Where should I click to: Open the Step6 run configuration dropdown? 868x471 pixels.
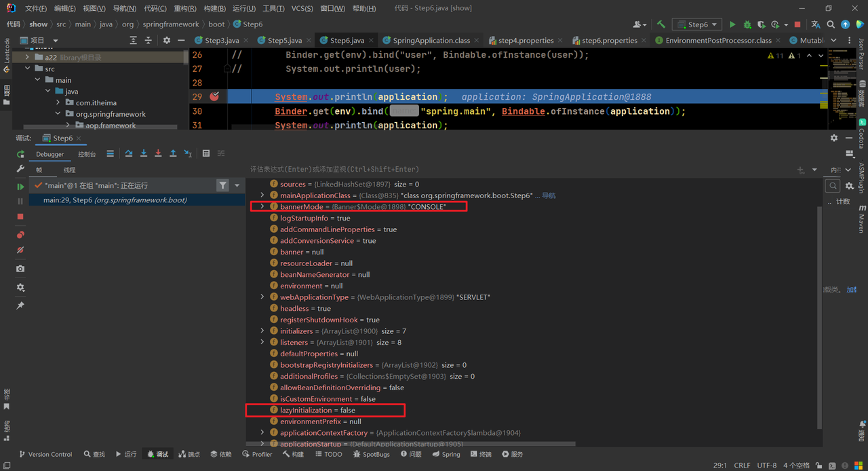[x=696, y=24]
